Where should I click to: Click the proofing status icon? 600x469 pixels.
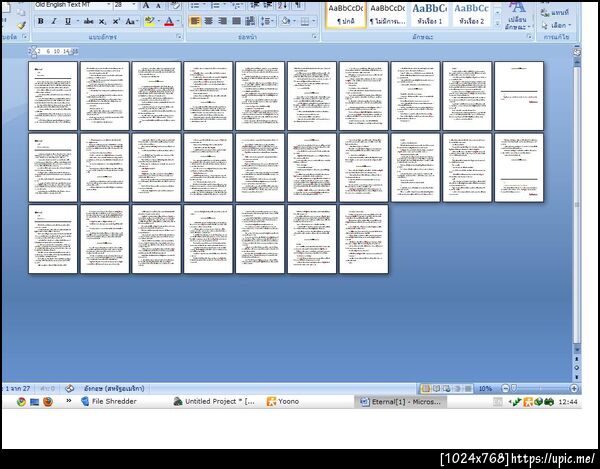pos(69,389)
